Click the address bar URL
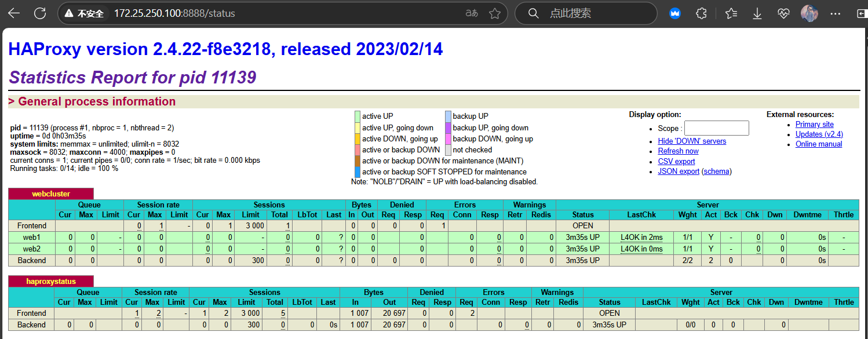The image size is (868, 339). pos(174,13)
